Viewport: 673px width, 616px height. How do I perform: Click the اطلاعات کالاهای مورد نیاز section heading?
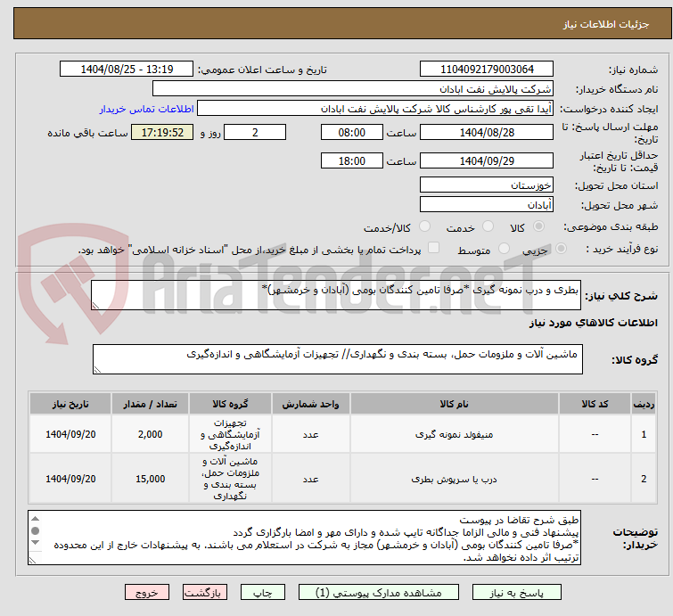click(x=593, y=323)
